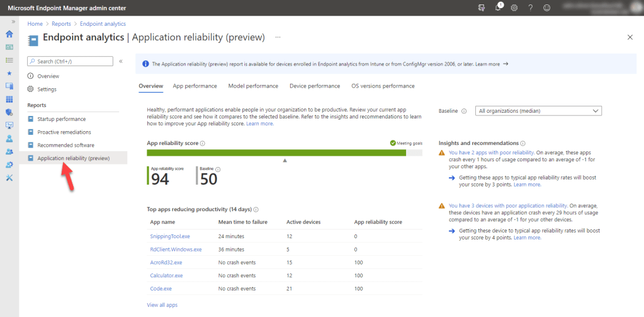Open All services list icon
The width and height of the screenshot is (644, 317).
[9, 60]
